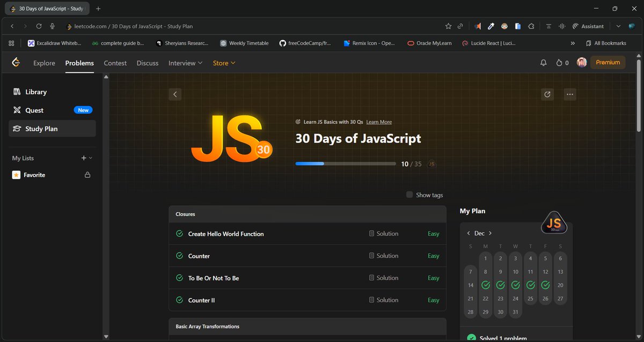Image resolution: width=644 pixels, height=342 pixels.
Task: Select Library in the sidebar
Action: 52,92
